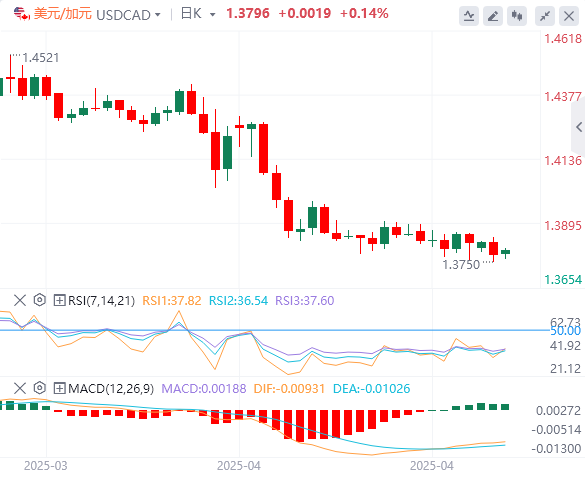This screenshot has width=585, height=477.
Task: Click the RSI3:37.60 value
Action: coord(304,301)
